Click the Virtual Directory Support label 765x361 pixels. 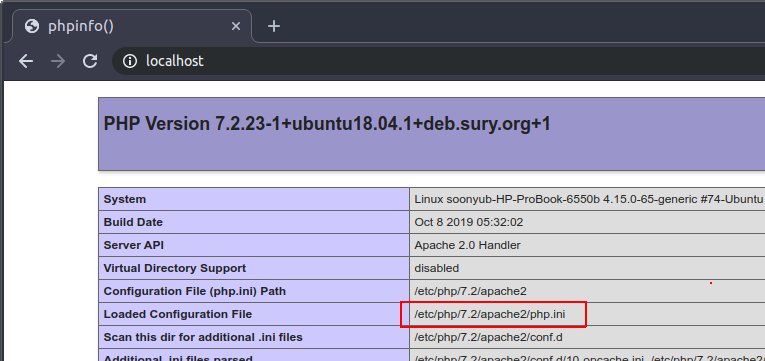click(175, 268)
